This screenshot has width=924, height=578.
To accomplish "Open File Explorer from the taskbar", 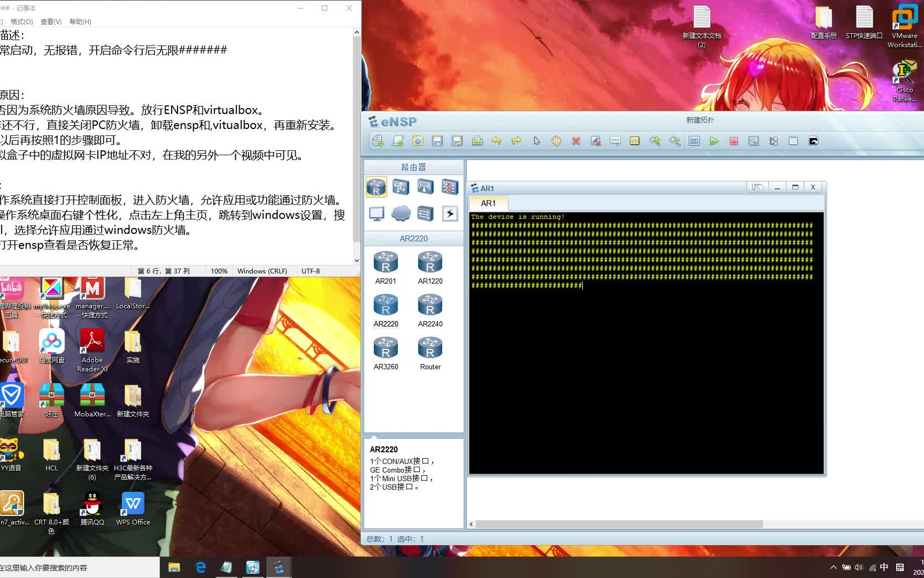I will tap(174, 567).
